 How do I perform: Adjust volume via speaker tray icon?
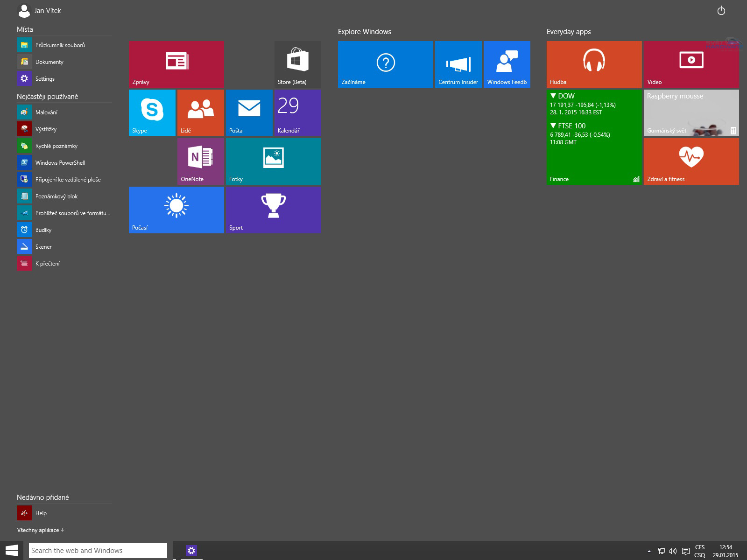click(x=673, y=551)
